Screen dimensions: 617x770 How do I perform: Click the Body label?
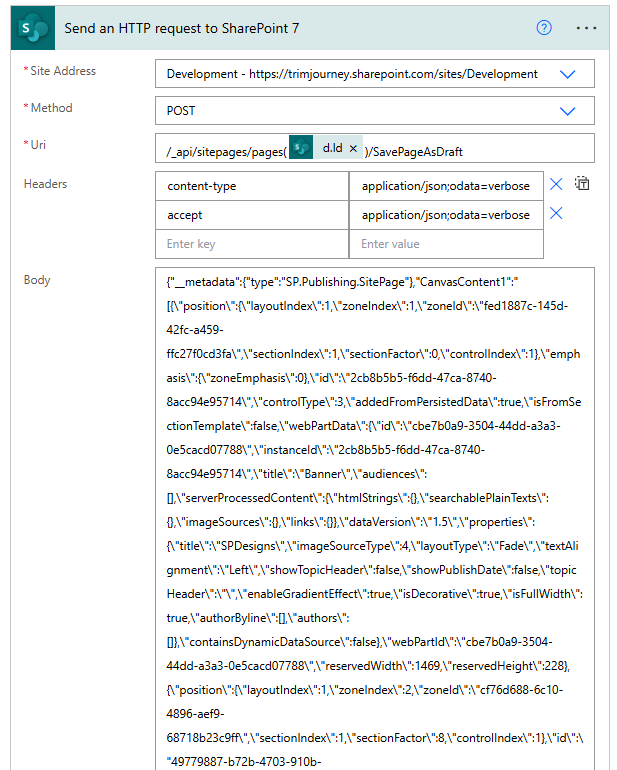pyautogui.click(x=37, y=280)
